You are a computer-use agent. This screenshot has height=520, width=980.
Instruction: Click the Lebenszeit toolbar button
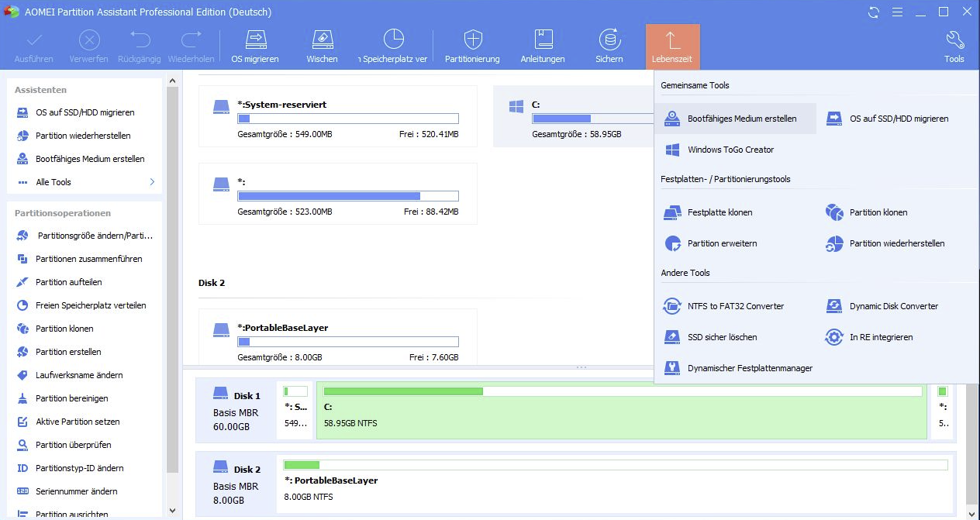672,46
